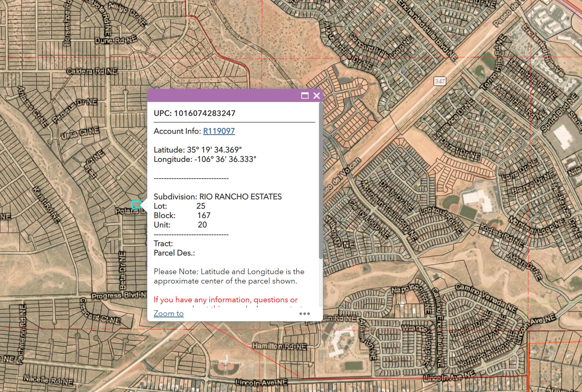Open the popup's three-dot options menu
Screen dimensions: 582x392
click(x=304, y=314)
